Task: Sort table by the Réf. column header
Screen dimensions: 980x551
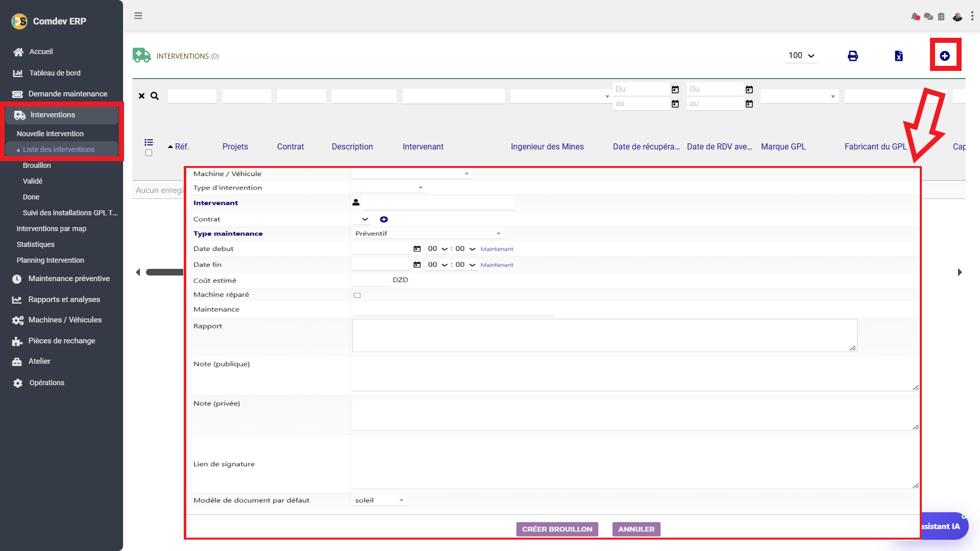Action: (x=182, y=146)
